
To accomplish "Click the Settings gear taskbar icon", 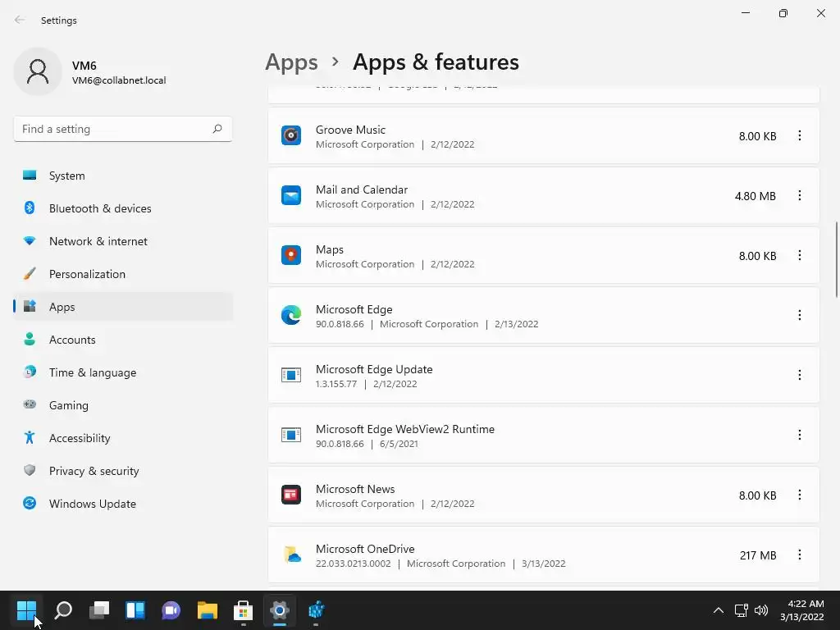I will tap(279, 609).
